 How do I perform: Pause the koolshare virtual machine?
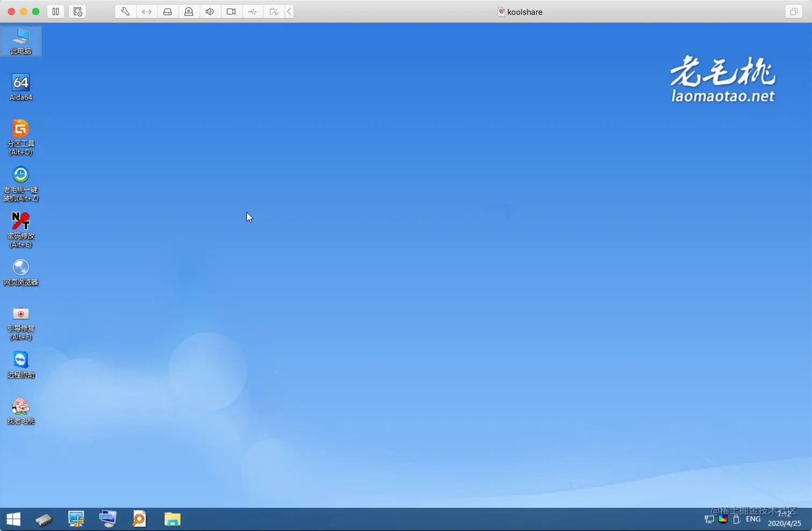pyautogui.click(x=56, y=11)
